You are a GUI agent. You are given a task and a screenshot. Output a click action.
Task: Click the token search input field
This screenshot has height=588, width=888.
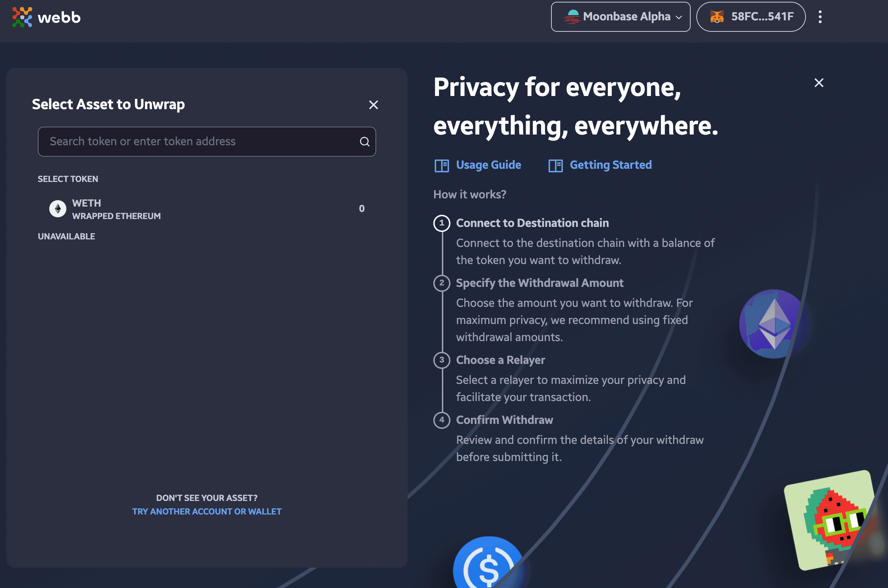[x=207, y=141]
